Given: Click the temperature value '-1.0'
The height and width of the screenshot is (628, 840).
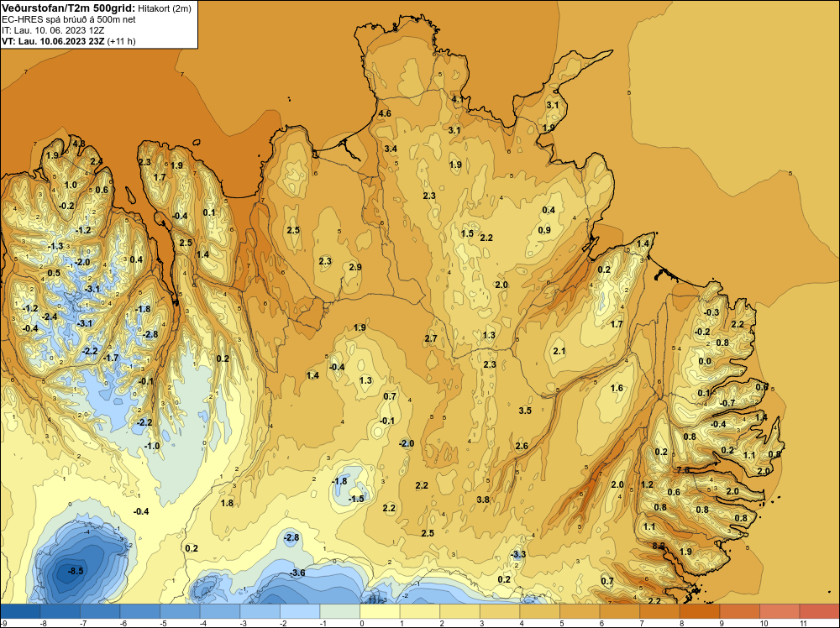Looking at the screenshot, I should point(152,446).
